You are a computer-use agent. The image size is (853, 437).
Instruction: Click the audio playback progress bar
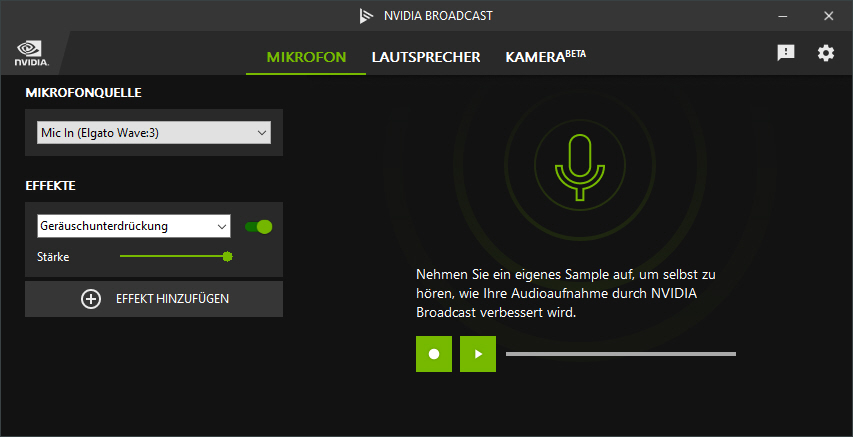(621, 354)
